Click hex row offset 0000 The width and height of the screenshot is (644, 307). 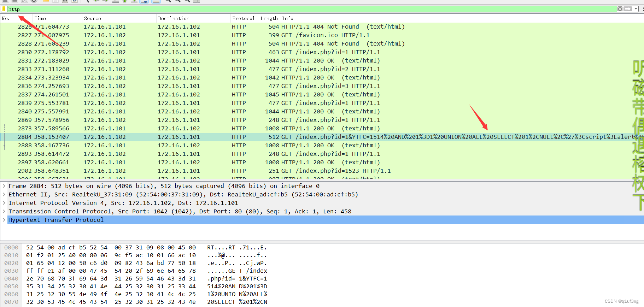11,248
